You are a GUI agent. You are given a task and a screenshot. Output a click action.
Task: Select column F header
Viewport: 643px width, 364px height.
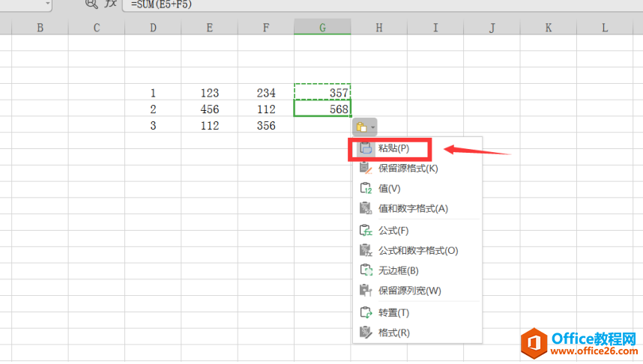click(266, 28)
